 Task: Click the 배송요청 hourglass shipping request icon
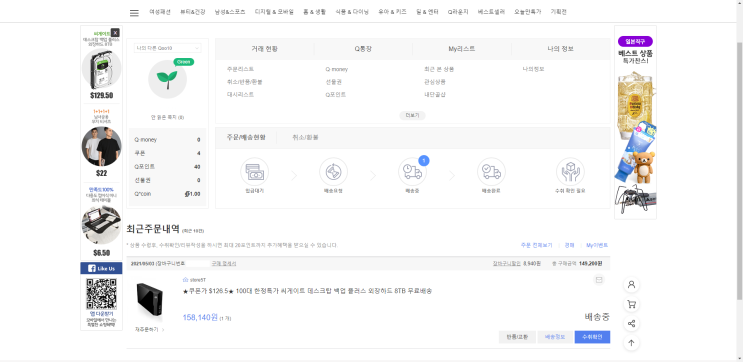pos(333,172)
